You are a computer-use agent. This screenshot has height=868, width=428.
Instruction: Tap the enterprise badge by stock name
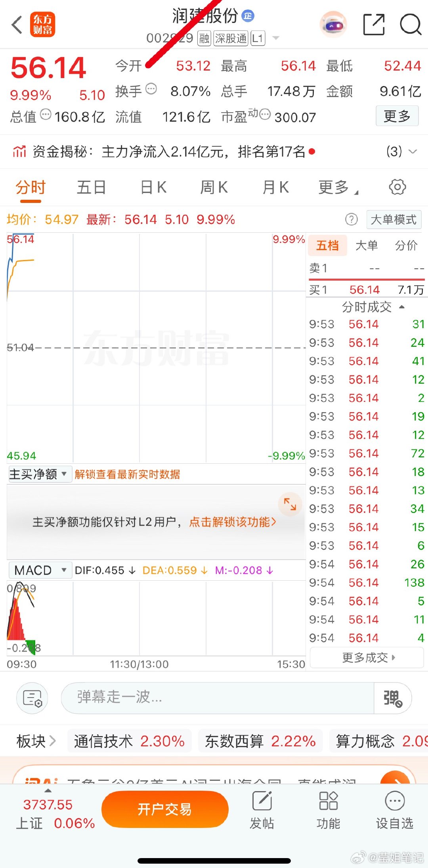(x=248, y=15)
